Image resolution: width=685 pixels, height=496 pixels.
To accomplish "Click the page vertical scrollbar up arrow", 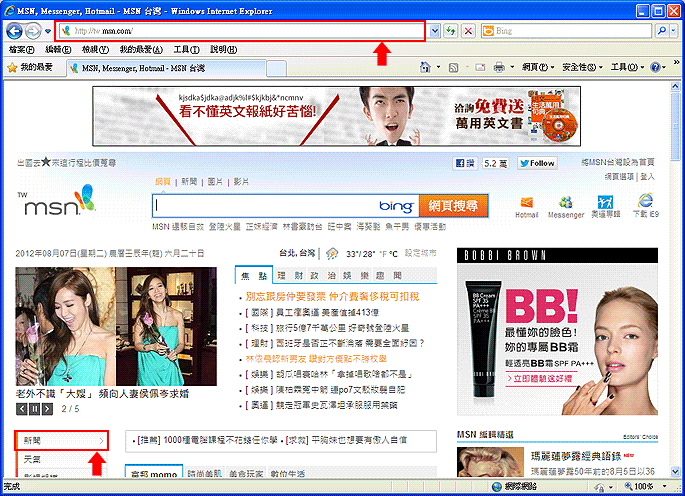I will click(675, 86).
